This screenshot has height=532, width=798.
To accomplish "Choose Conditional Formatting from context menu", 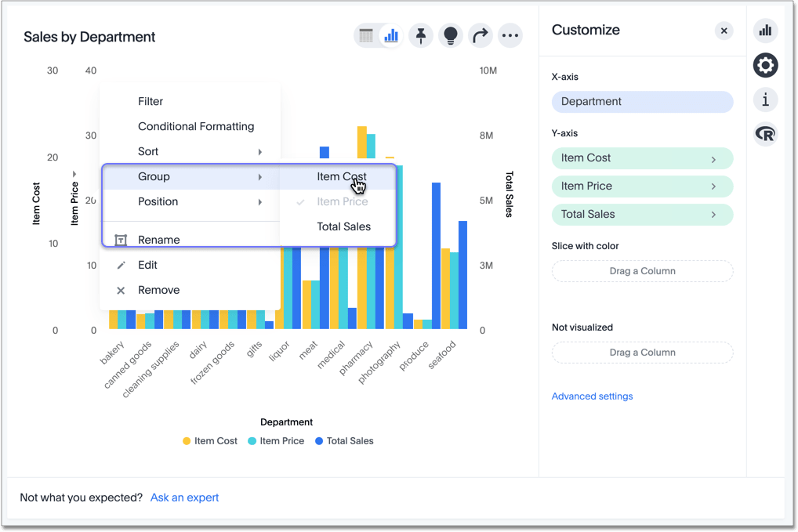I will [196, 126].
